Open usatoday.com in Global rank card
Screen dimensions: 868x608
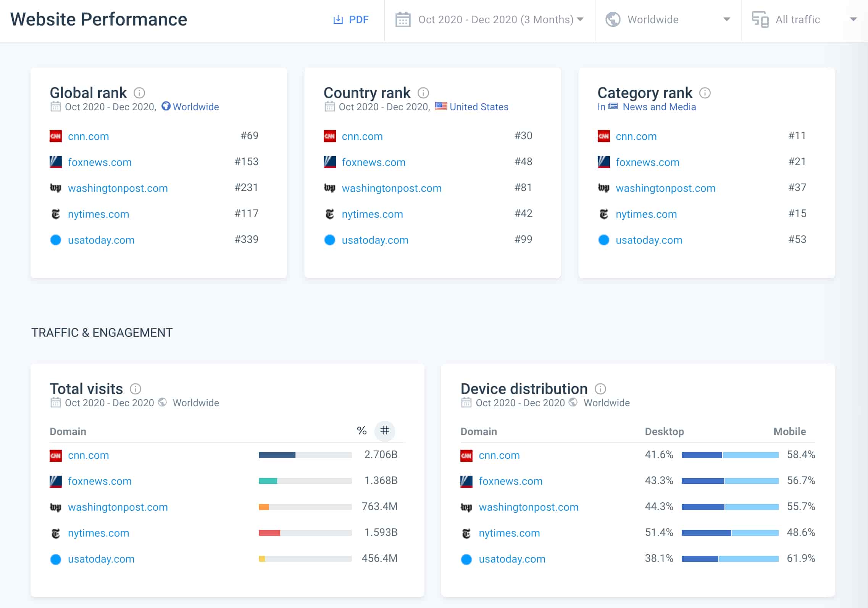pyautogui.click(x=101, y=240)
